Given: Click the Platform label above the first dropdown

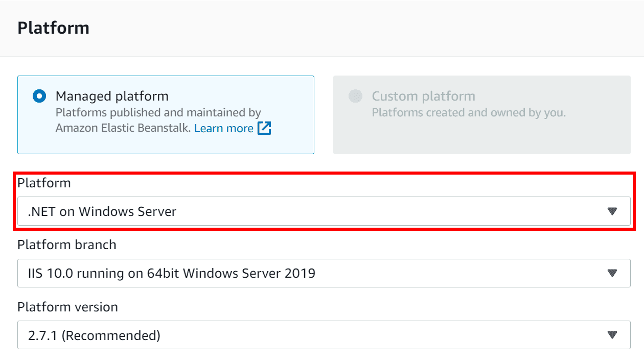Looking at the screenshot, I should 44,183.
